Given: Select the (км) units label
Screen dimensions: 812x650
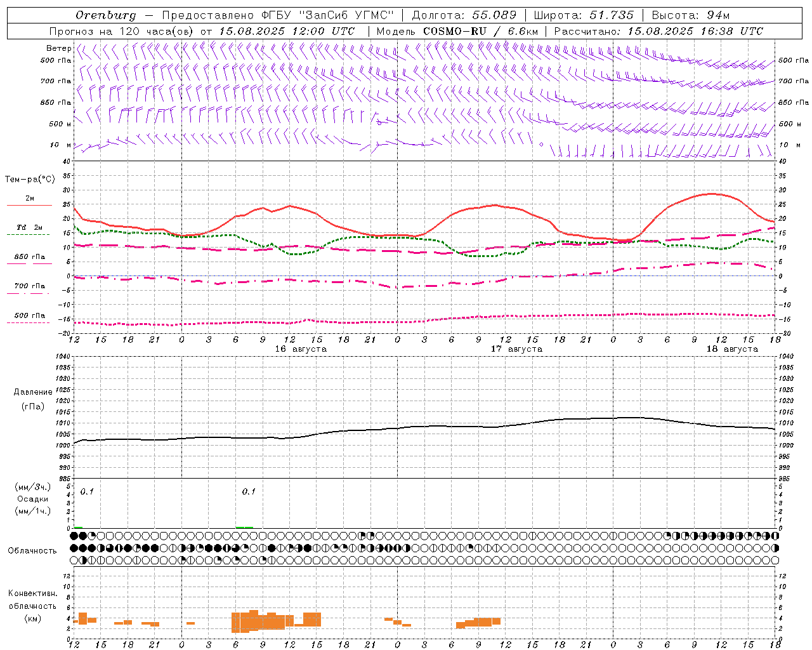Looking at the screenshot, I should 33,618.
